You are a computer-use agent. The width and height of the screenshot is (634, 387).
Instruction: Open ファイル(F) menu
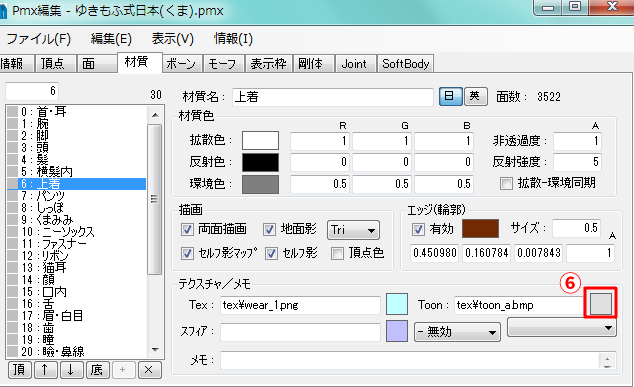point(38,39)
